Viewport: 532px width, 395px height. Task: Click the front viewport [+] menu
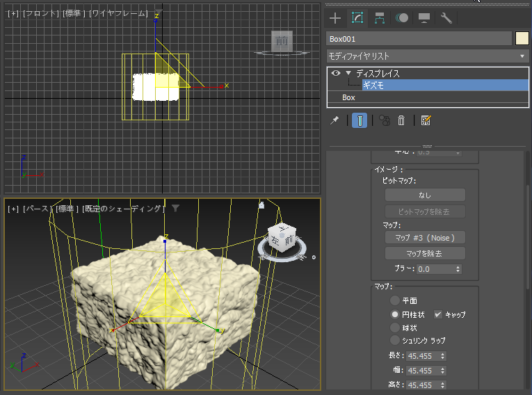click(13, 13)
